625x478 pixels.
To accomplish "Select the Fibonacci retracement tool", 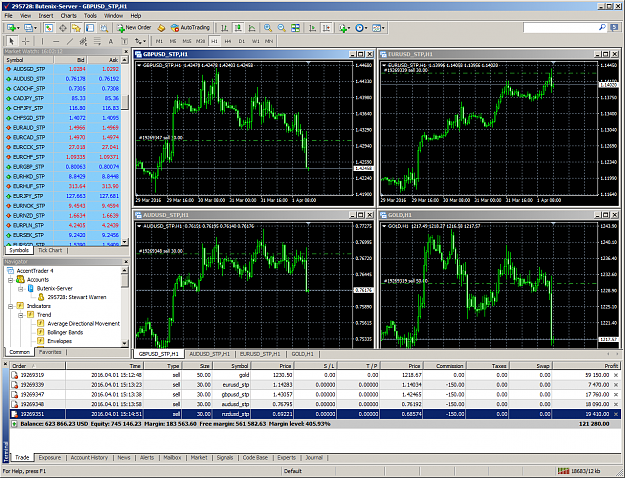I will (x=97, y=41).
